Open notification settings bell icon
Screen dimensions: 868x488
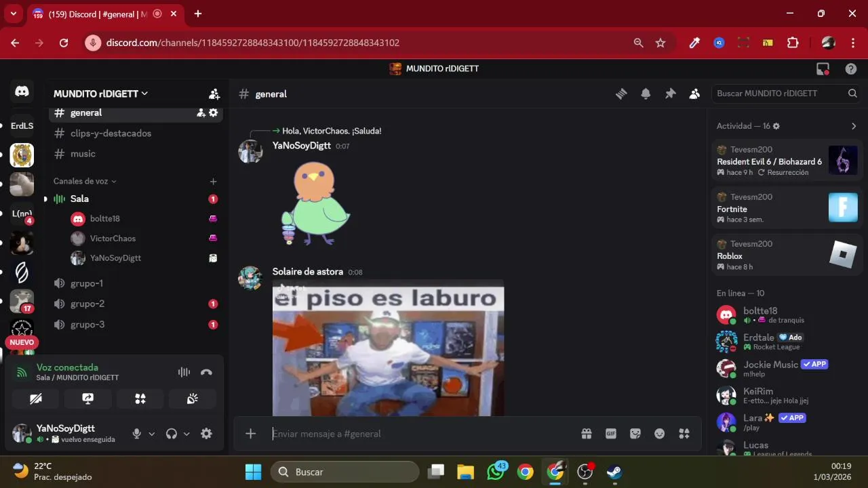[x=646, y=94]
